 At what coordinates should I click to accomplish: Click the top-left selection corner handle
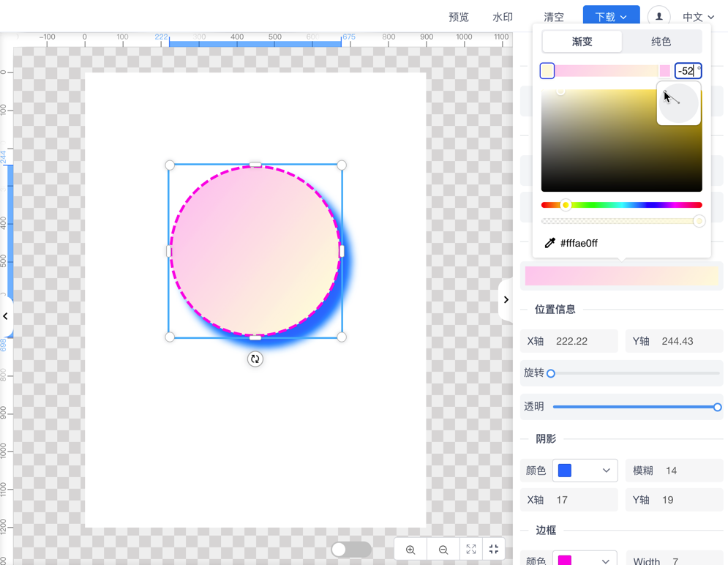tap(170, 165)
